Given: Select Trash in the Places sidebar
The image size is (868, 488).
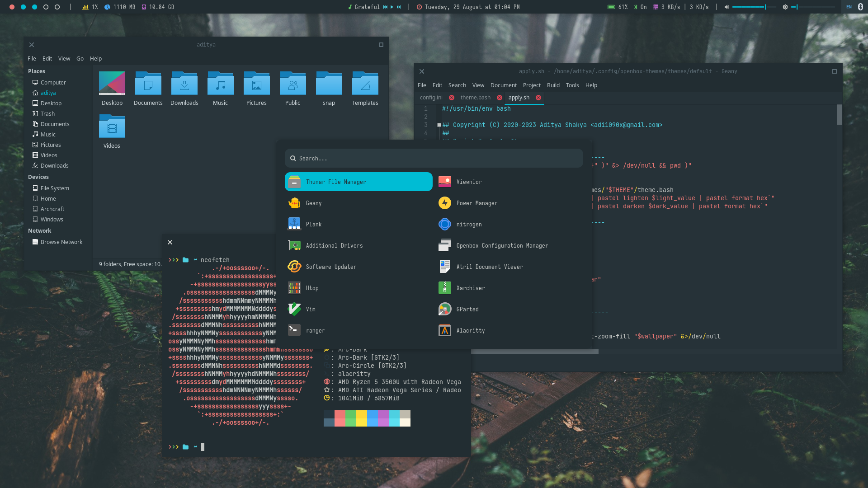Looking at the screenshot, I should pos(47,114).
